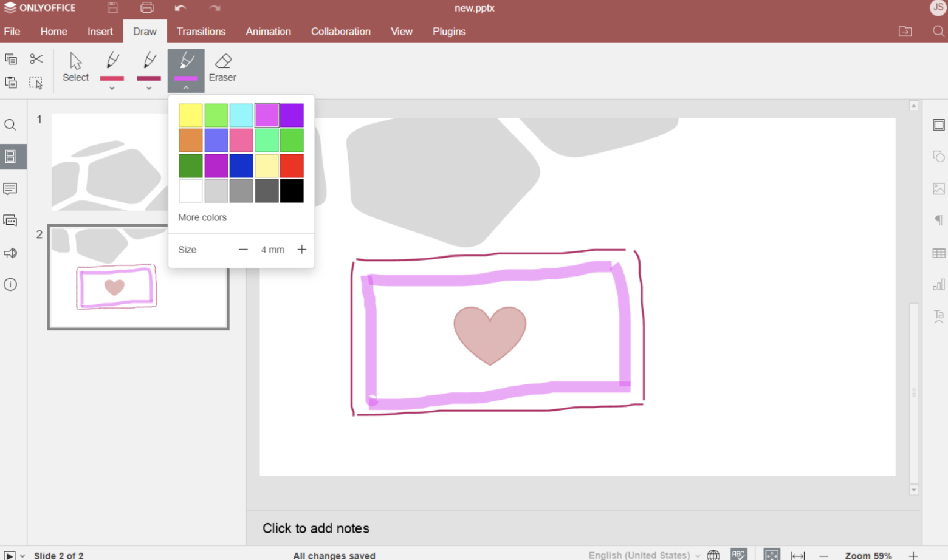Open slideshow start options arrow

[22, 556]
